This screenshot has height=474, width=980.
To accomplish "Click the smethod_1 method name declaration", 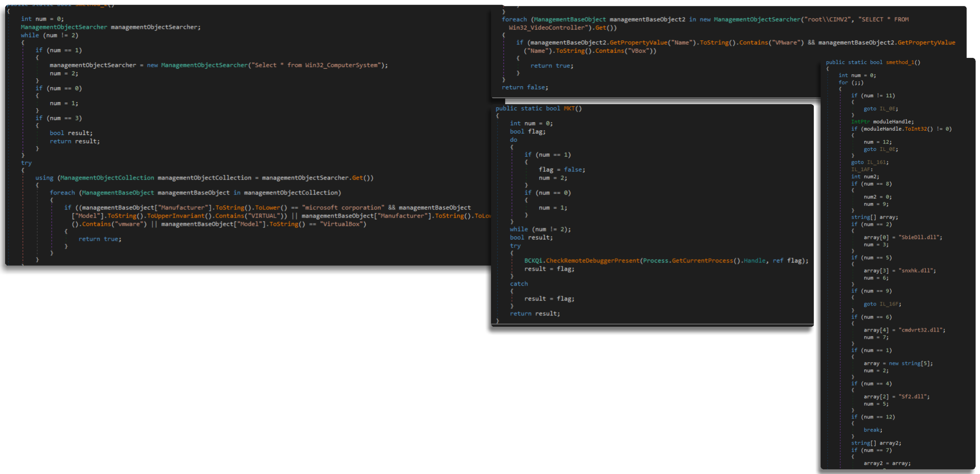I will coord(900,62).
